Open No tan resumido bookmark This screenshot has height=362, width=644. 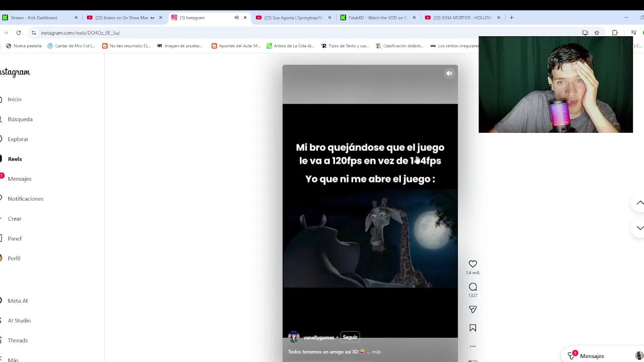[126, 46]
